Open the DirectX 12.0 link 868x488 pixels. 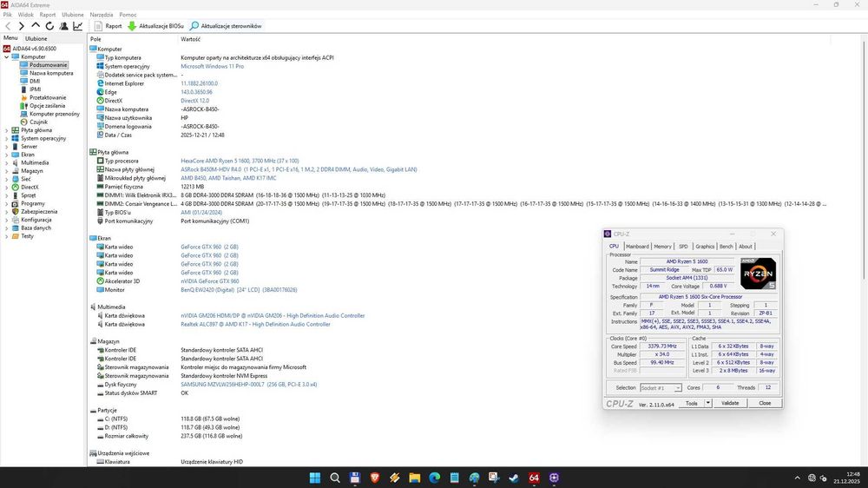click(x=194, y=101)
